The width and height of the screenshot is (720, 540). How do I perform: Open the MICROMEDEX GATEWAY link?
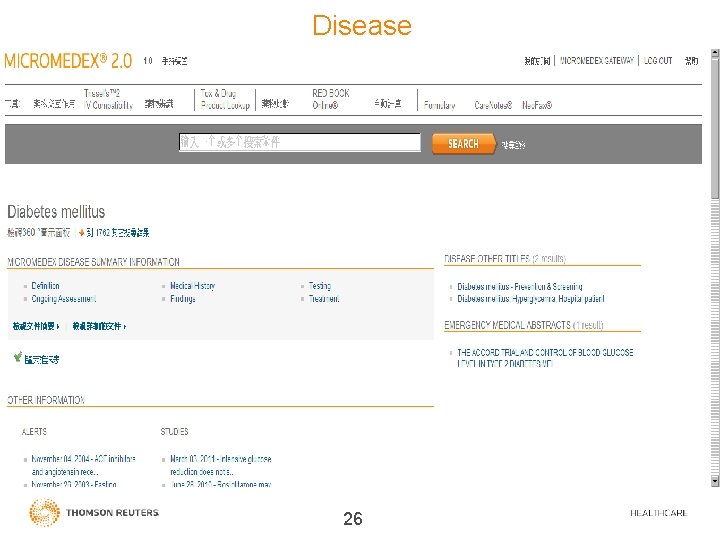(596, 61)
